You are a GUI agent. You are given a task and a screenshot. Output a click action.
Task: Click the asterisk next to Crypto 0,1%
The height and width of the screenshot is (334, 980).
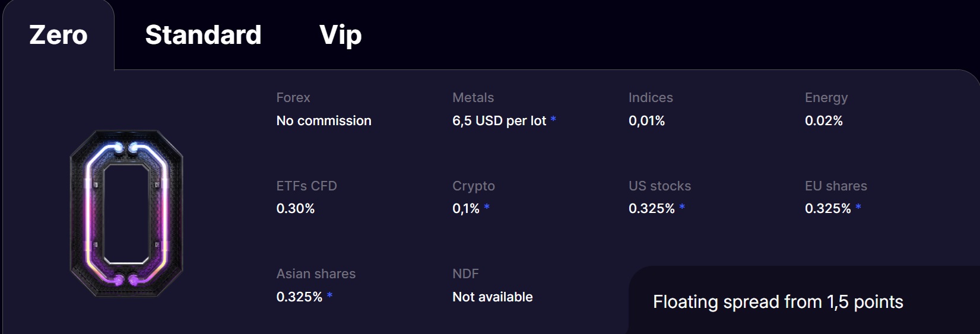487,208
